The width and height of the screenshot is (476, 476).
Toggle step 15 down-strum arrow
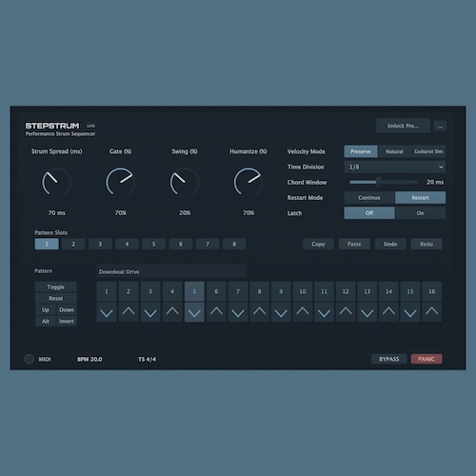pyautogui.click(x=410, y=312)
